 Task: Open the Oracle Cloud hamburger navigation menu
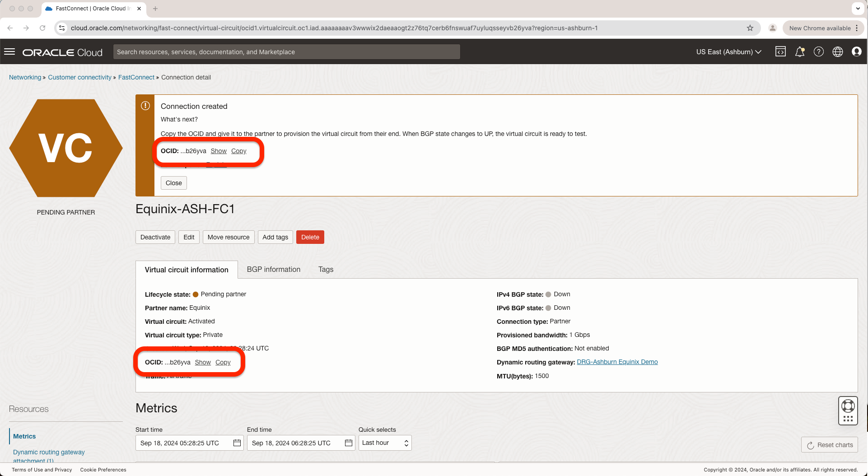(9, 52)
